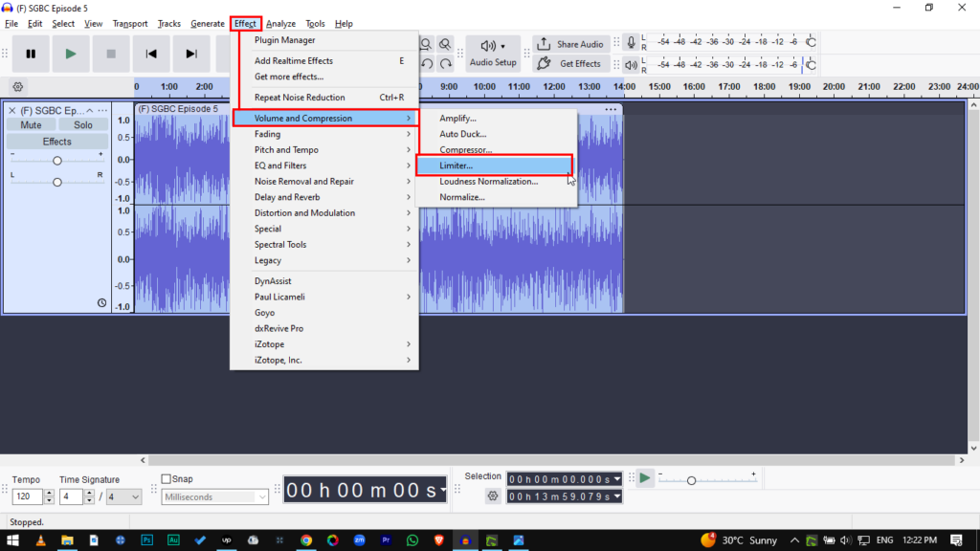This screenshot has height=551, width=980.
Task: Solo the SGBC Episode 5 track
Action: [83, 125]
